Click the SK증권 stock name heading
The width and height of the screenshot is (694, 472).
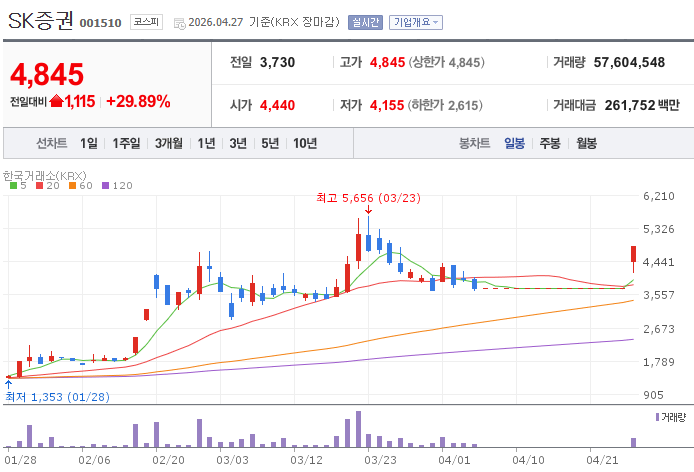tap(40, 21)
